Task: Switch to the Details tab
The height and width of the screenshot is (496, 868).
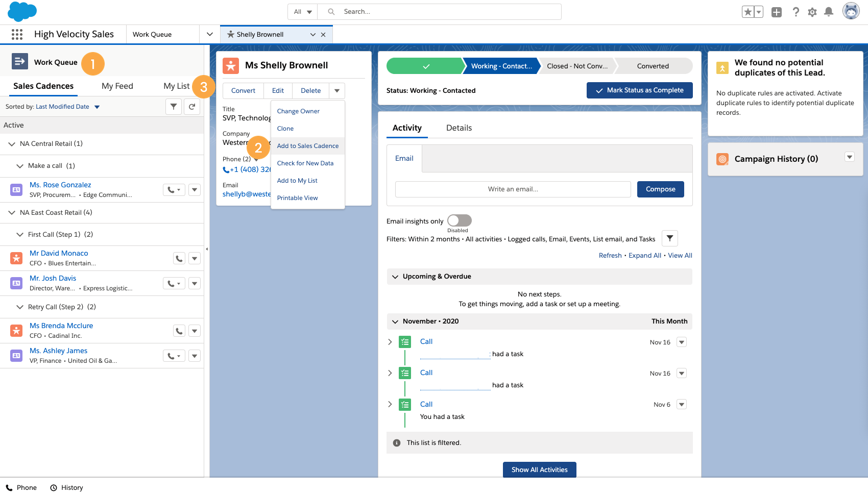Action: pyautogui.click(x=459, y=128)
